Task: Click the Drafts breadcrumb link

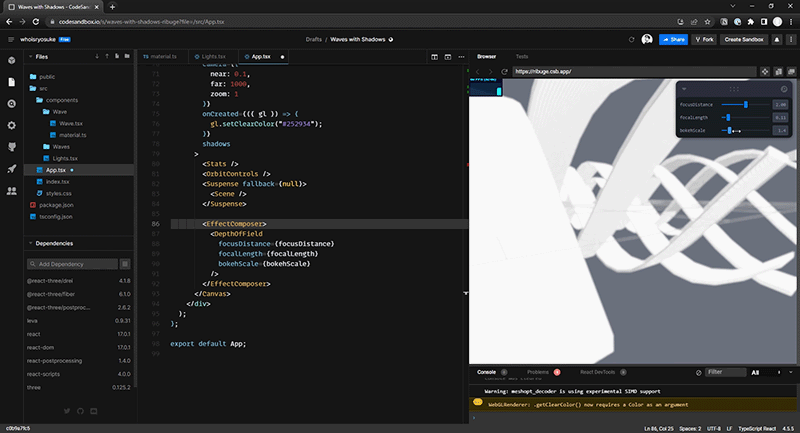Action: [314, 39]
